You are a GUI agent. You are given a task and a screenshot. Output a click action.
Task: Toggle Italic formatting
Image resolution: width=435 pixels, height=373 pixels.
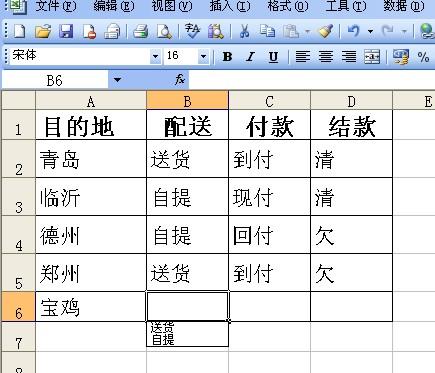pyautogui.click(x=250, y=57)
